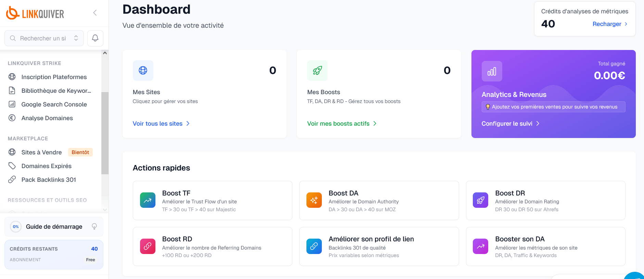This screenshot has height=279, width=644.
Task: Click the 0% progress ring
Action: tap(16, 227)
